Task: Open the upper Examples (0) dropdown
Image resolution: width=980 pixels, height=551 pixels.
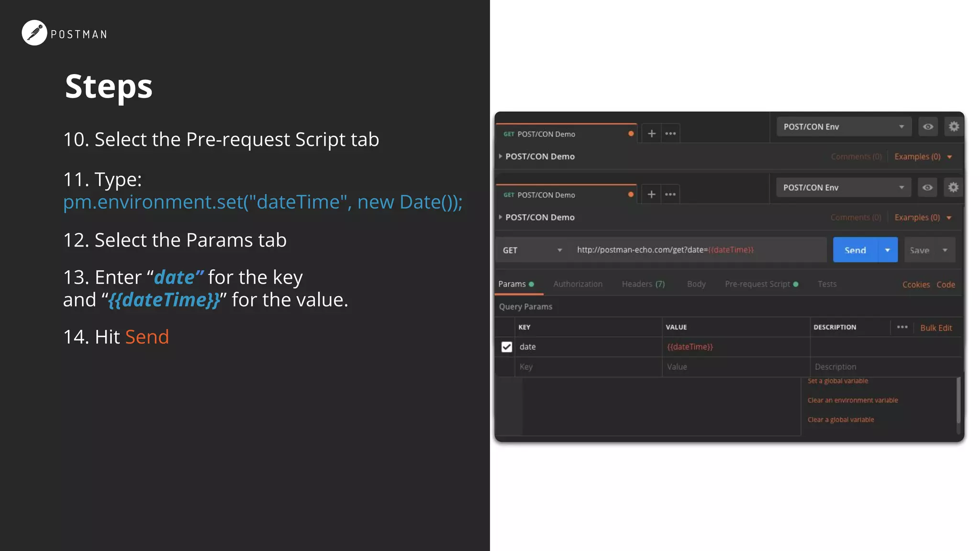Action: point(923,156)
